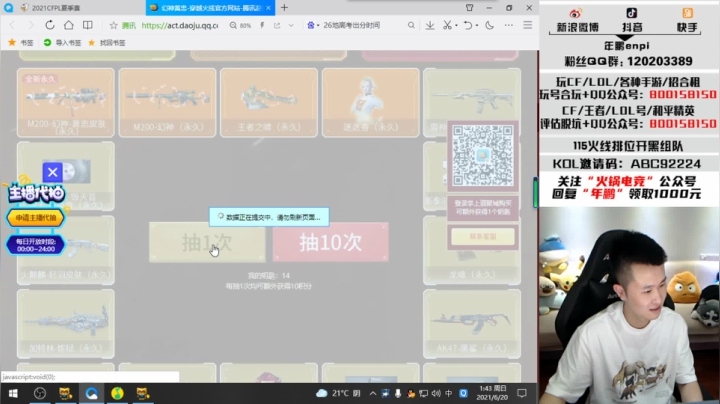Click 找回书签 in the bookmarks bar

(107, 43)
